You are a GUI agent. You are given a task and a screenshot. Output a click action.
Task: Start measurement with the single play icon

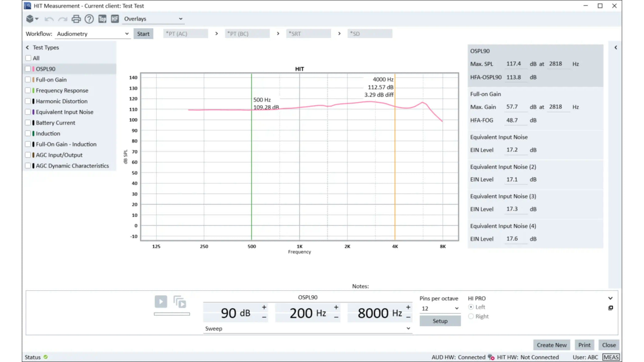coord(161,301)
